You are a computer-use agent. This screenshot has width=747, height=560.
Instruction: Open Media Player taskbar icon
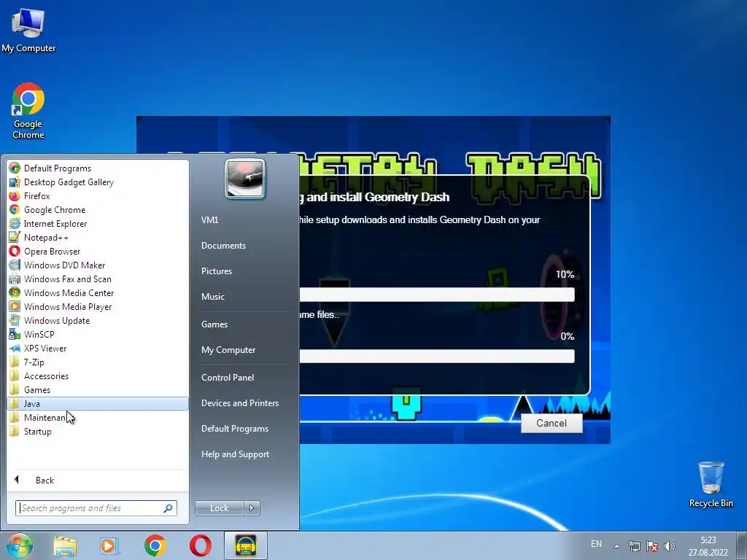[109, 546]
